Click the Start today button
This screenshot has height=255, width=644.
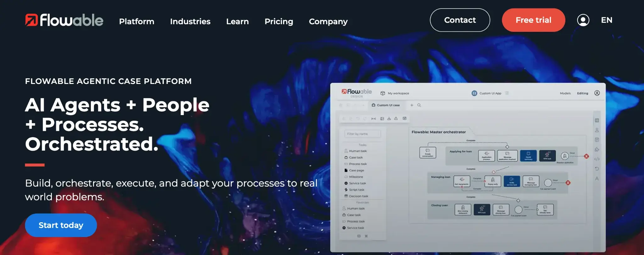coord(61,225)
